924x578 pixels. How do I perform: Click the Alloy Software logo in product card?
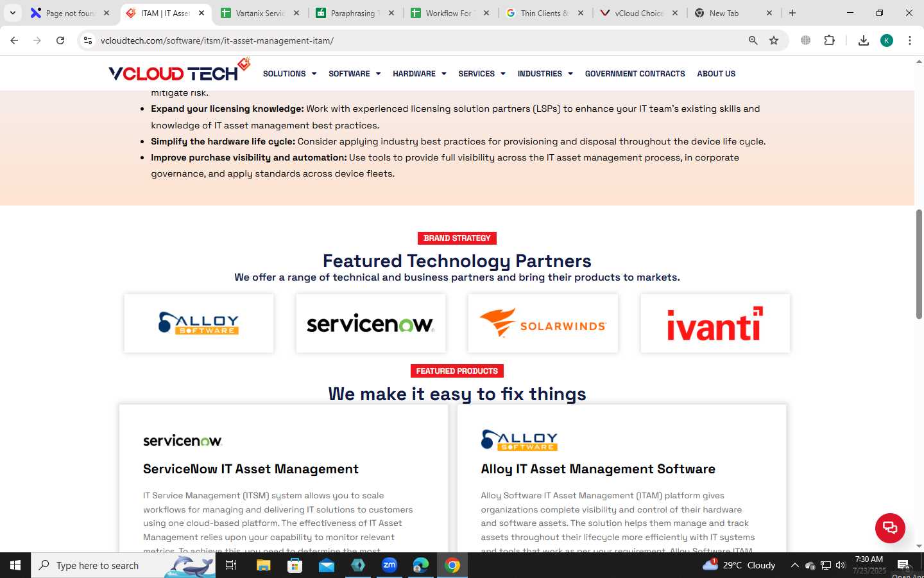point(519,440)
